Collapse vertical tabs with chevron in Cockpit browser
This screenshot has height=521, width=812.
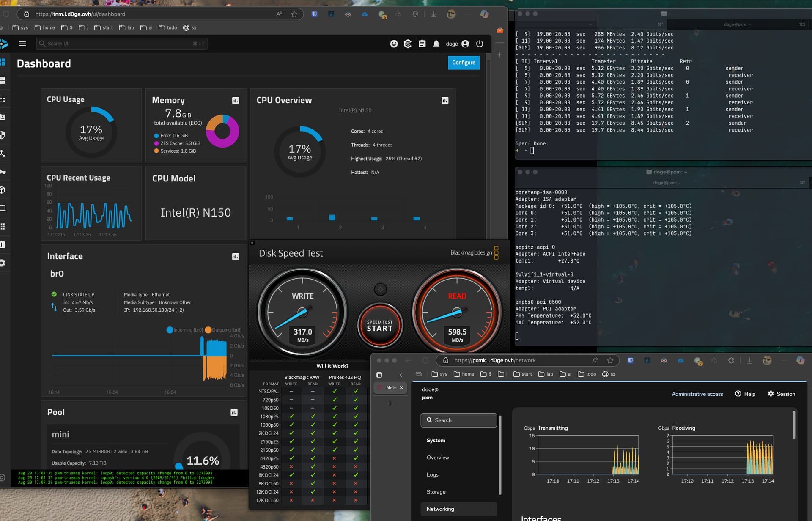(401, 375)
